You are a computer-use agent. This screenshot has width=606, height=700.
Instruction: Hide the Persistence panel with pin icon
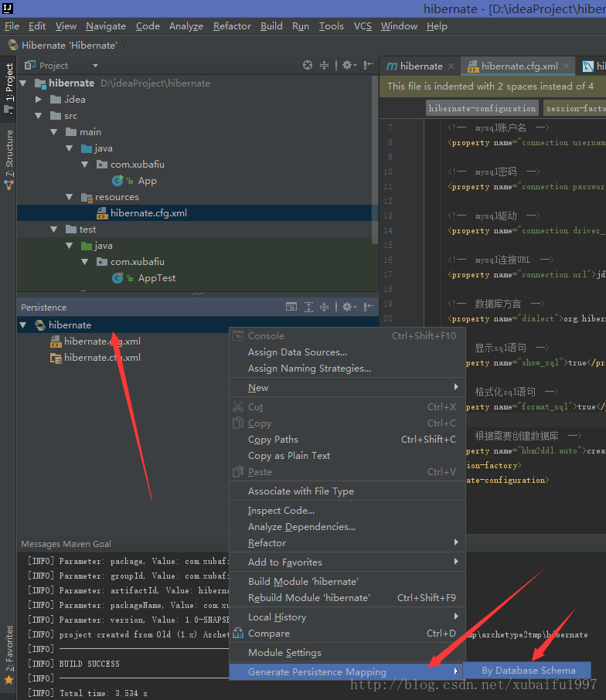tap(368, 307)
